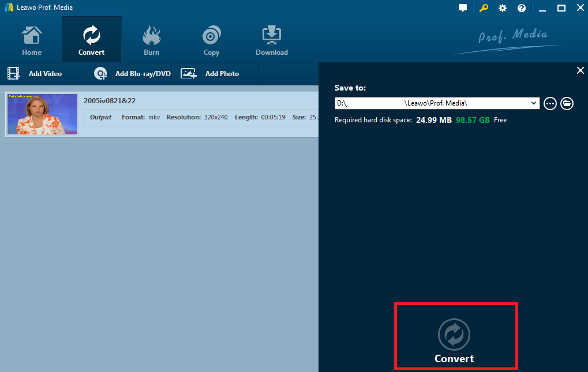This screenshot has width=588, height=372.
Task: Click the Add Blu-ray/DVD disc icon
Action: coord(100,73)
